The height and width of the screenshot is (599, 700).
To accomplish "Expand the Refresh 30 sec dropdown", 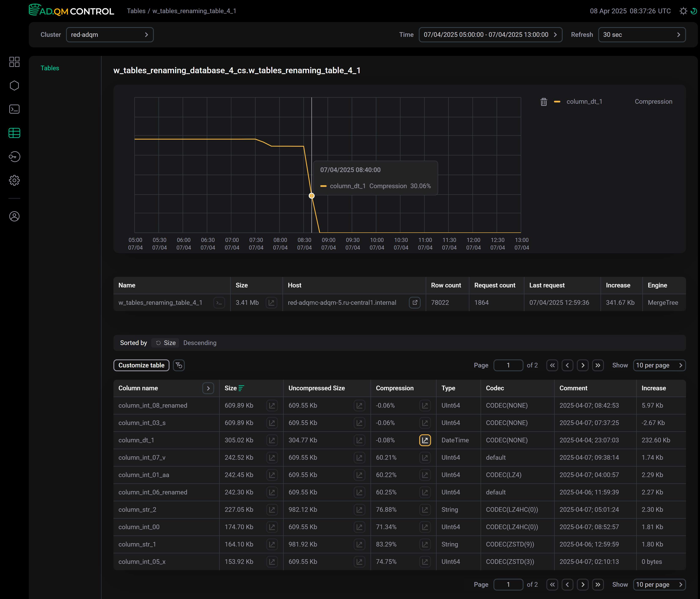I will 642,35.
